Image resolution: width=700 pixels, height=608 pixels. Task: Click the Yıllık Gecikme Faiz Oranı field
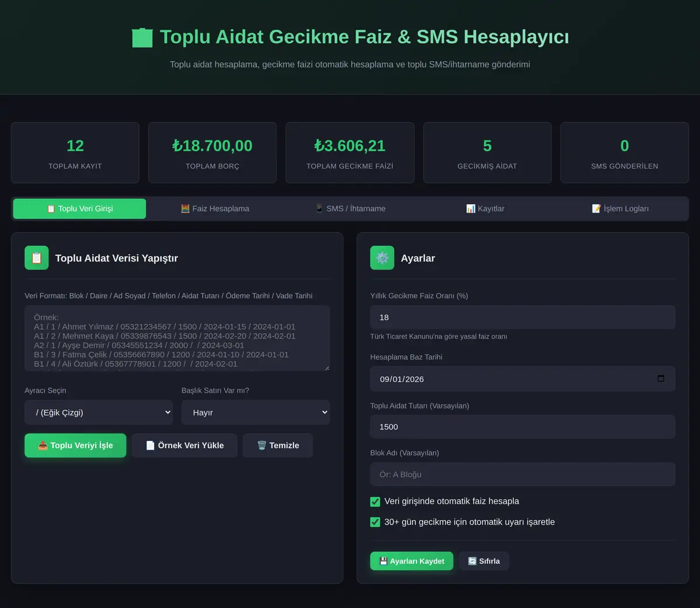[523, 317]
